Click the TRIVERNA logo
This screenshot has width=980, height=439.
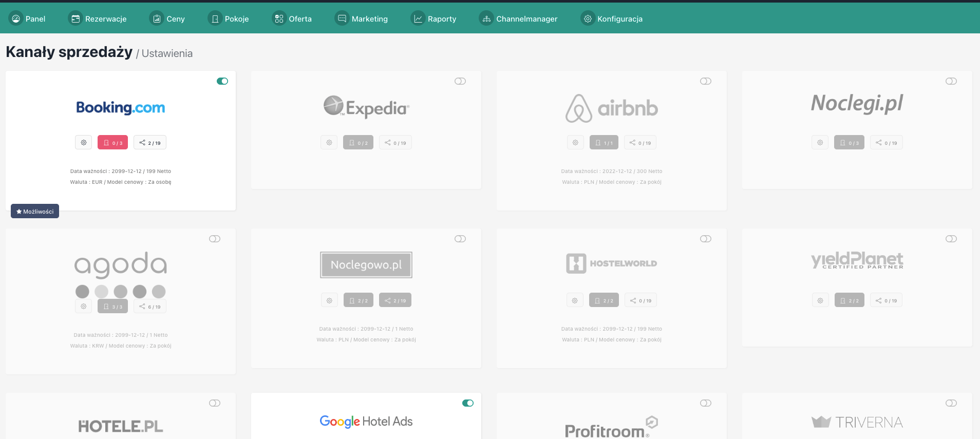[x=857, y=422]
